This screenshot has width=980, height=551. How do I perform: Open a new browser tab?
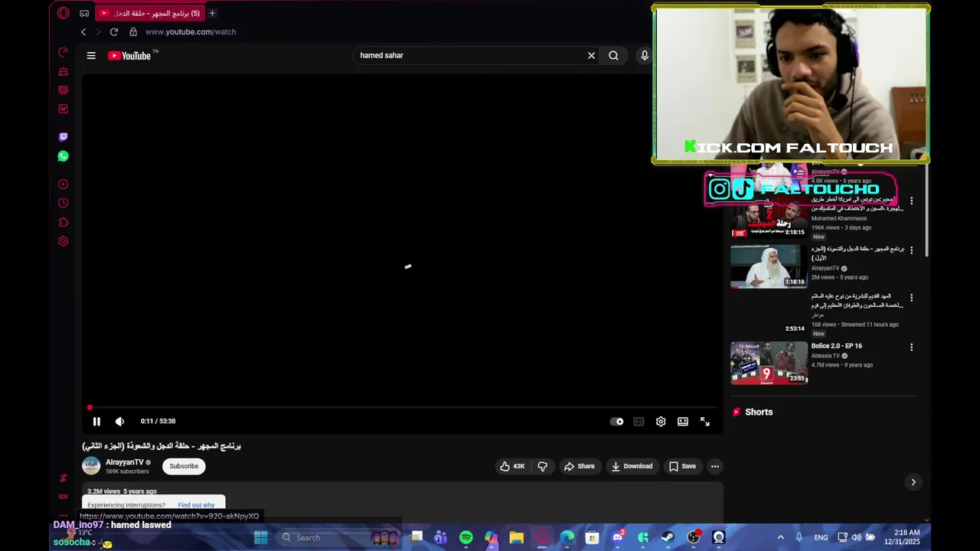[x=212, y=13]
